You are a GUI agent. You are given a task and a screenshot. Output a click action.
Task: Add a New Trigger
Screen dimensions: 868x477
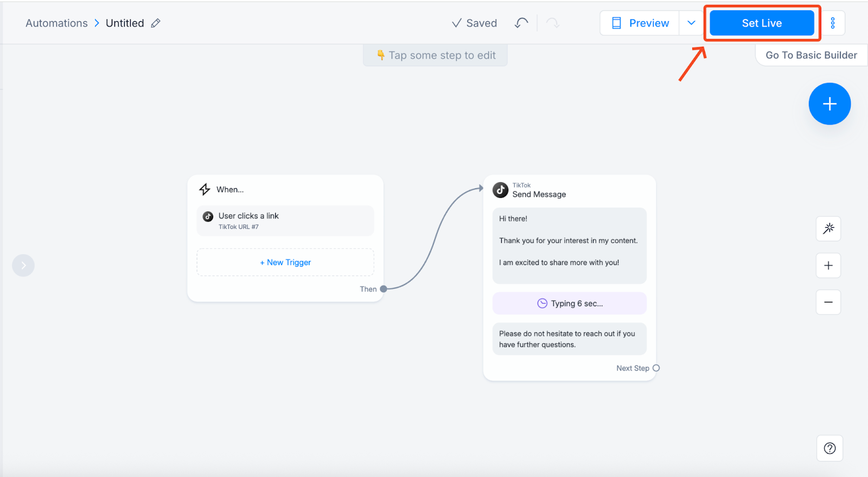pyautogui.click(x=285, y=262)
